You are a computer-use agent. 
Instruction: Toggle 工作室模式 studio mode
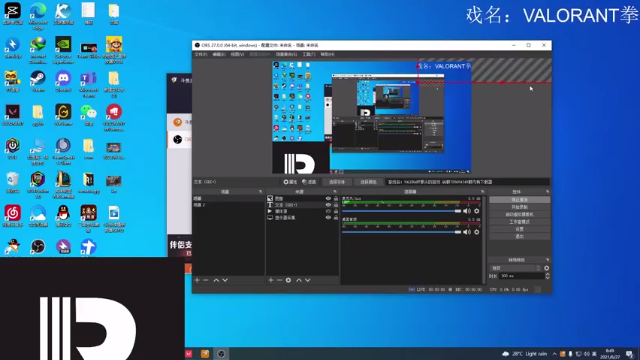pyautogui.click(x=519, y=222)
